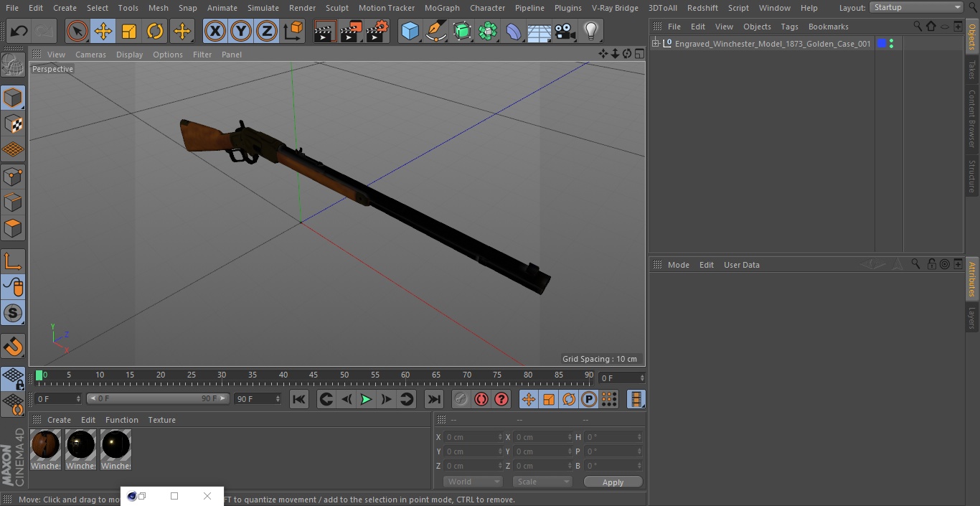Open Attributes Mode menu
The height and width of the screenshot is (506, 980).
coord(678,265)
